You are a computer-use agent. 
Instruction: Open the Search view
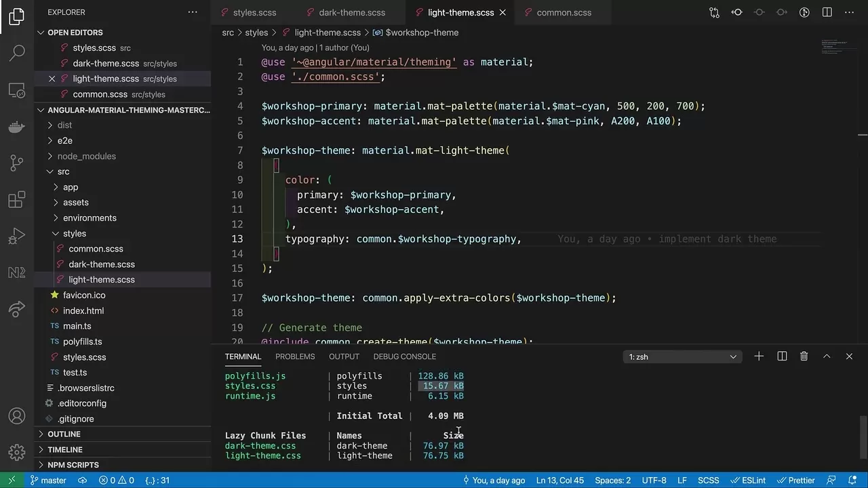point(16,53)
